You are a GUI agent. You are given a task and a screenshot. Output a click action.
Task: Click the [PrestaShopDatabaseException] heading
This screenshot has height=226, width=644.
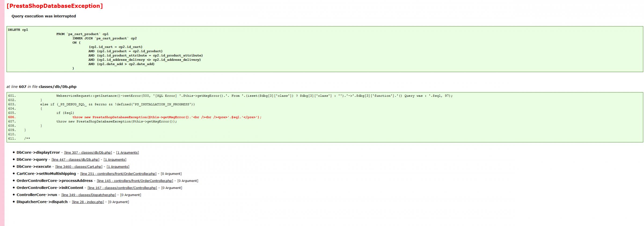click(x=55, y=6)
